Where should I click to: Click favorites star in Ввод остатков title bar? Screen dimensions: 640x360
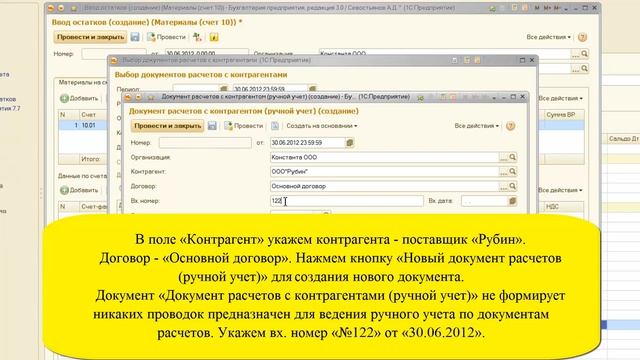[x=73, y=8]
